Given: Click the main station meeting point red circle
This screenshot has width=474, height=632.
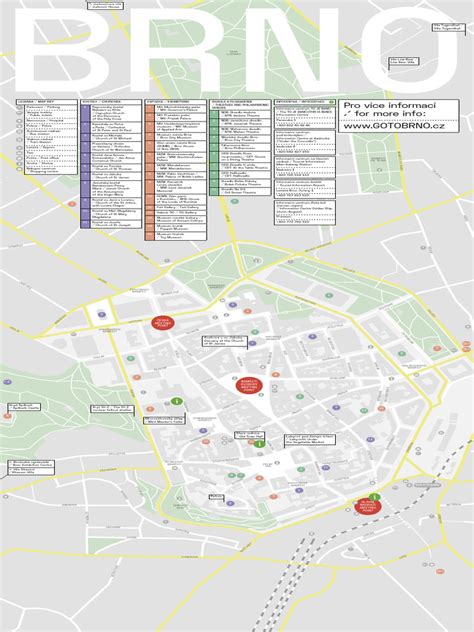Looking at the screenshot, I should (368, 507).
